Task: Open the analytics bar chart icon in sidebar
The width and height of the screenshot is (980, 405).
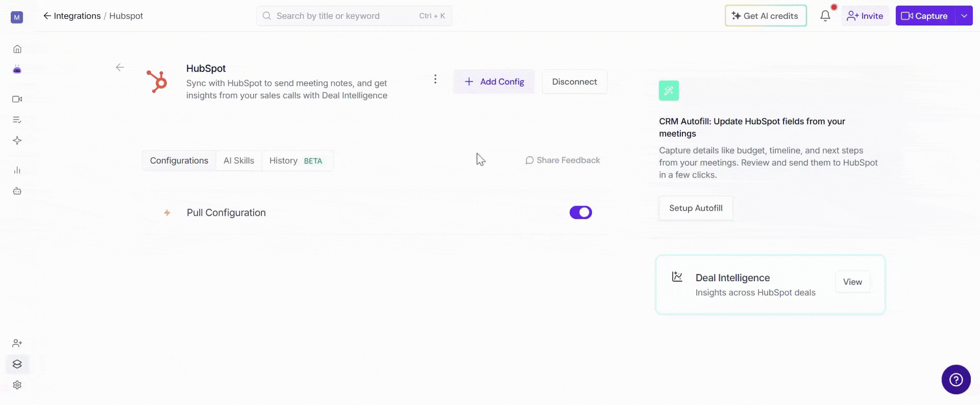Action: pyautogui.click(x=17, y=170)
